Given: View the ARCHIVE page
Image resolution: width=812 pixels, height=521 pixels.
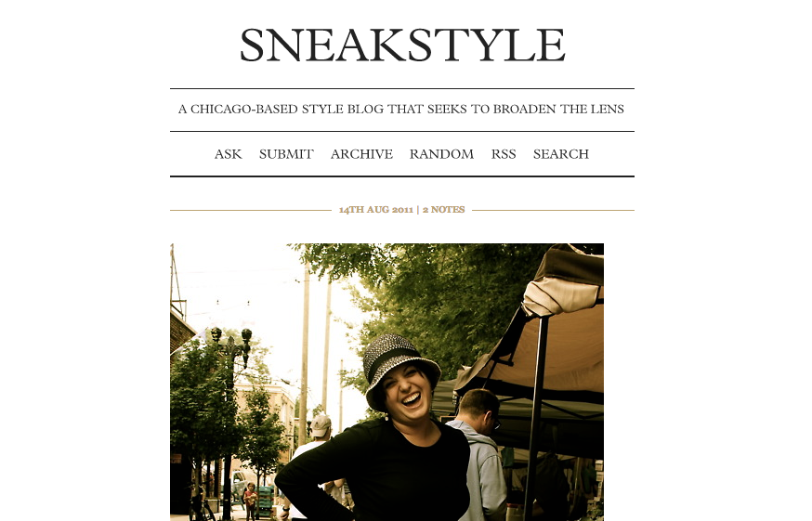Looking at the screenshot, I should 361,154.
